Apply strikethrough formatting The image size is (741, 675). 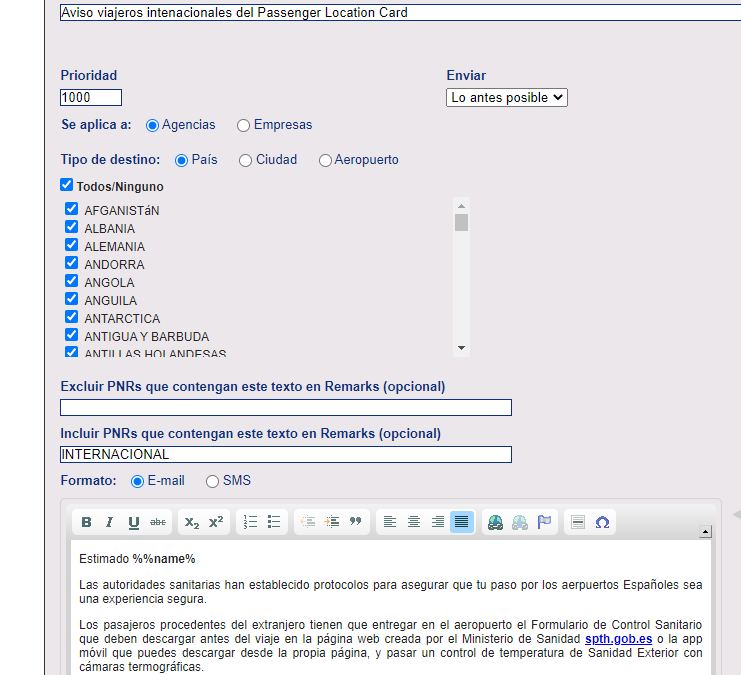pyautogui.click(x=158, y=522)
